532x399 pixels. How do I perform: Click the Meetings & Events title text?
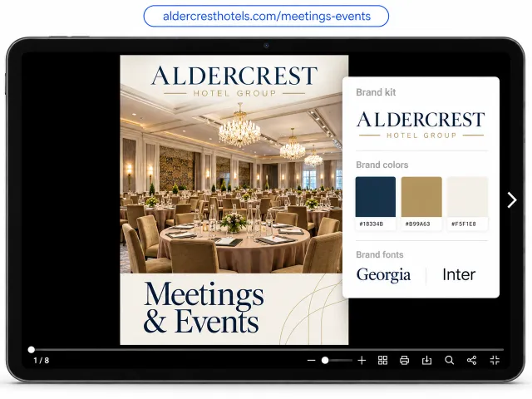click(204, 308)
